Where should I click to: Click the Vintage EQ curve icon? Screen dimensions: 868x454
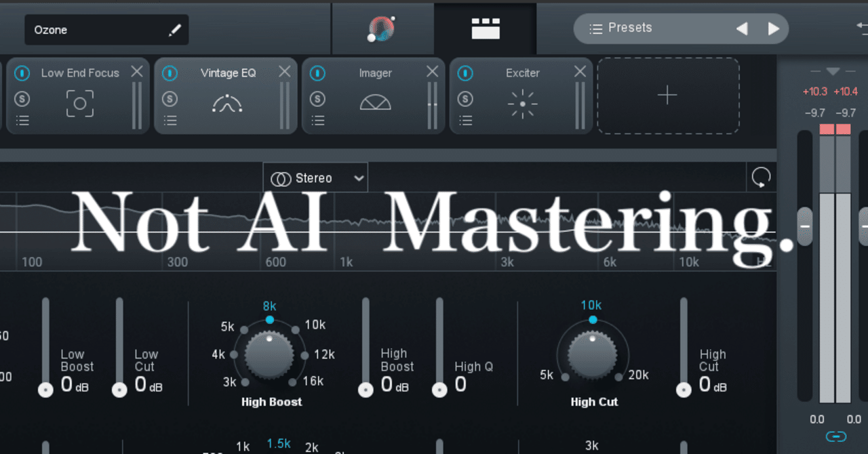(x=227, y=103)
